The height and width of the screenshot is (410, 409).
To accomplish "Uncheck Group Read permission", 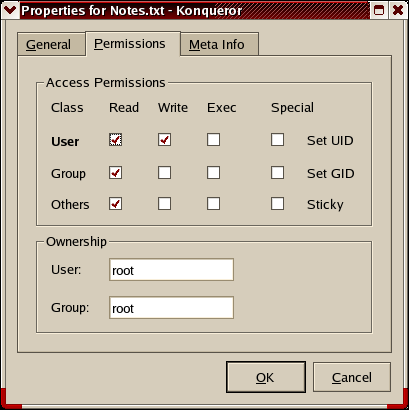I will coord(115,173).
